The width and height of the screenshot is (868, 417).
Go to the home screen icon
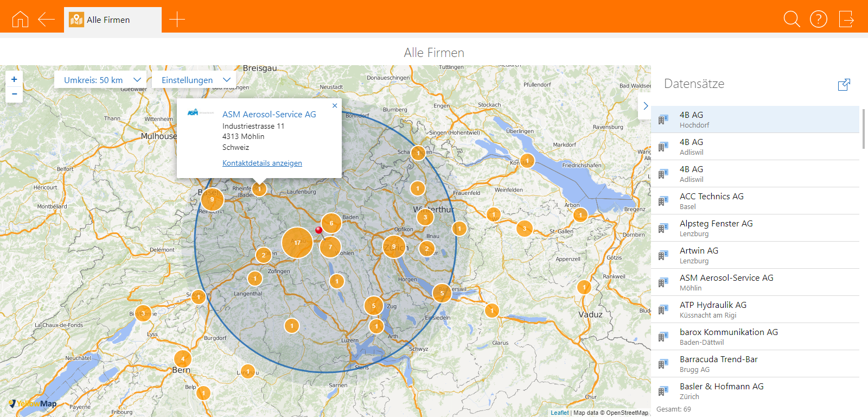tap(20, 19)
